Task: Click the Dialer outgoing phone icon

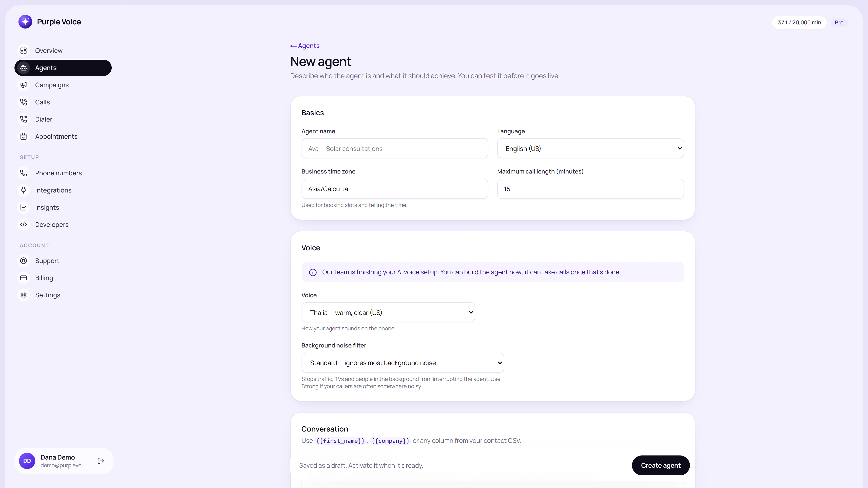Action: click(24, 119)
